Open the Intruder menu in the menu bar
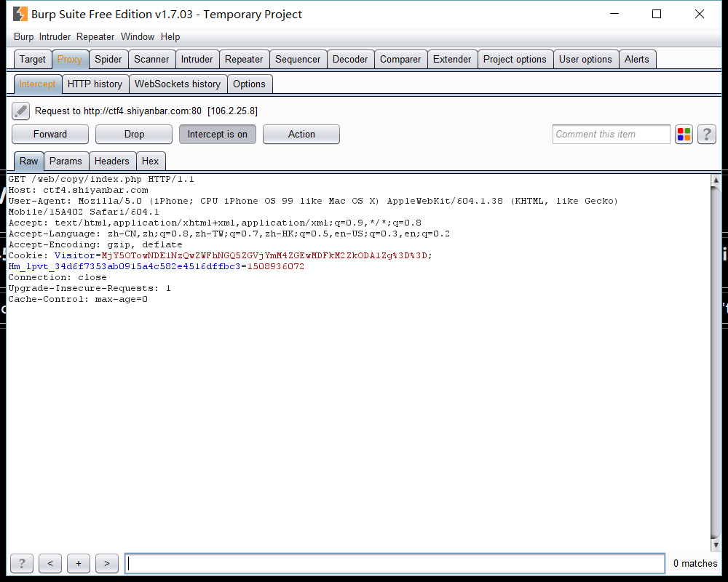Viewport: 728px width, 582px height. click(x=55, y=36)
